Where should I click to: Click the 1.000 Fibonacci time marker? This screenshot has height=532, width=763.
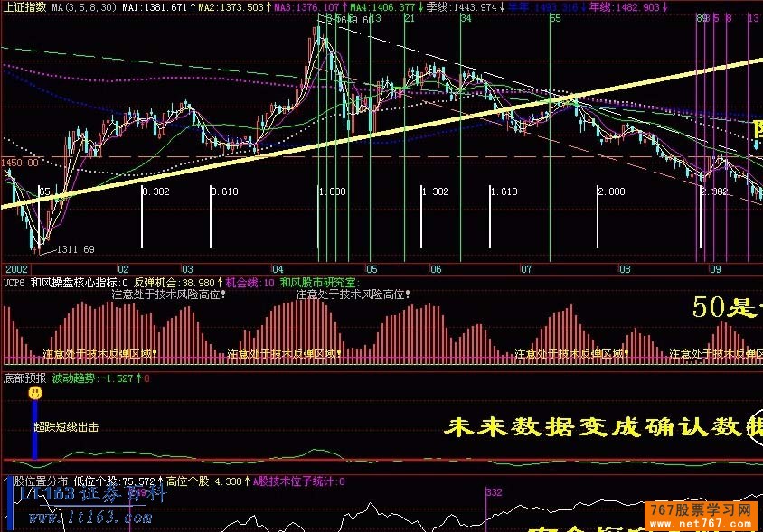click(x=332, y=191)
